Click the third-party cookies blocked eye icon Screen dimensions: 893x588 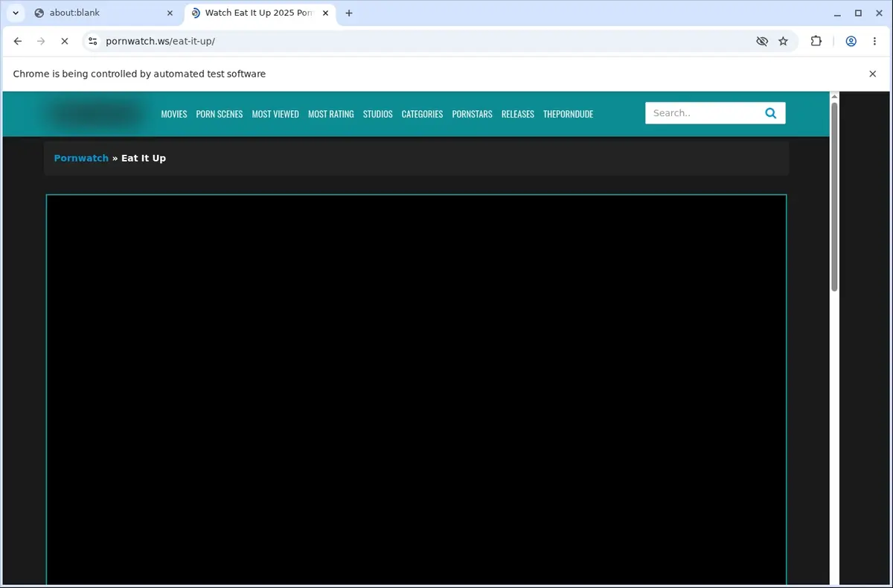[x=762, y=42]
